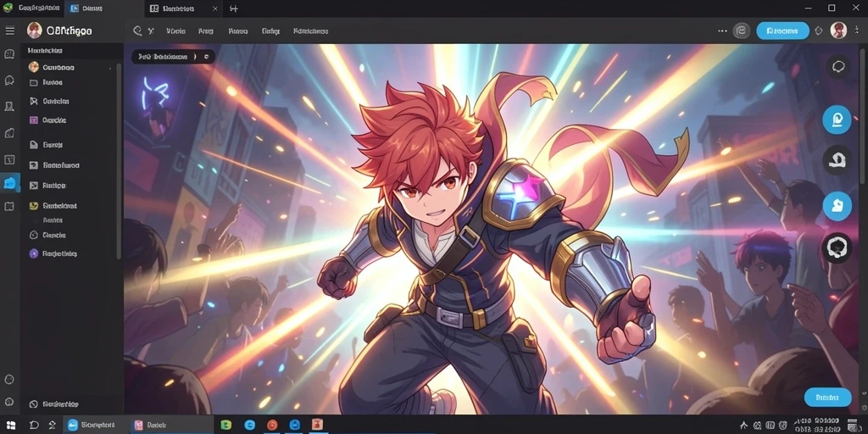Launch the red clipboard taskbar icon
The width and height of the screenshot is (868, 434).
[x=317, y=425]
